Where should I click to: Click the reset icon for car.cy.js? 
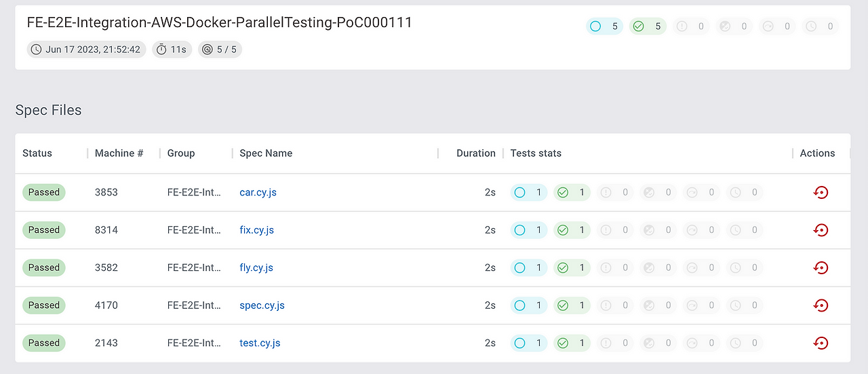tap(821, 193)
